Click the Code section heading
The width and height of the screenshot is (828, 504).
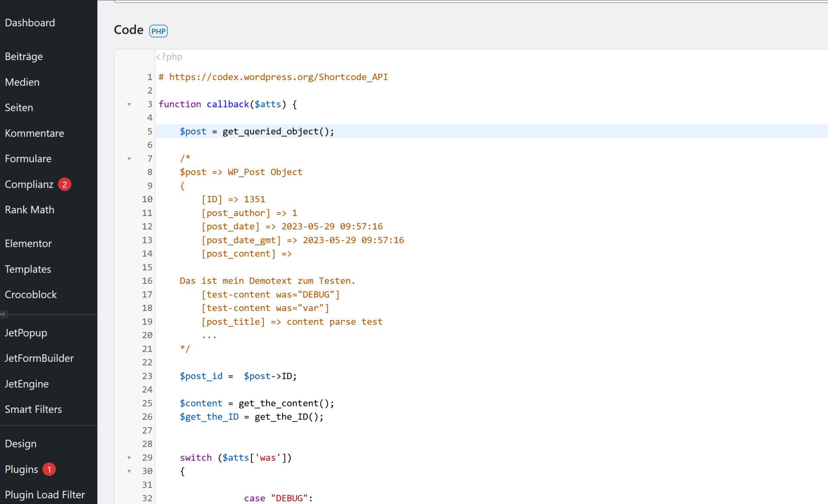point(129,30)
